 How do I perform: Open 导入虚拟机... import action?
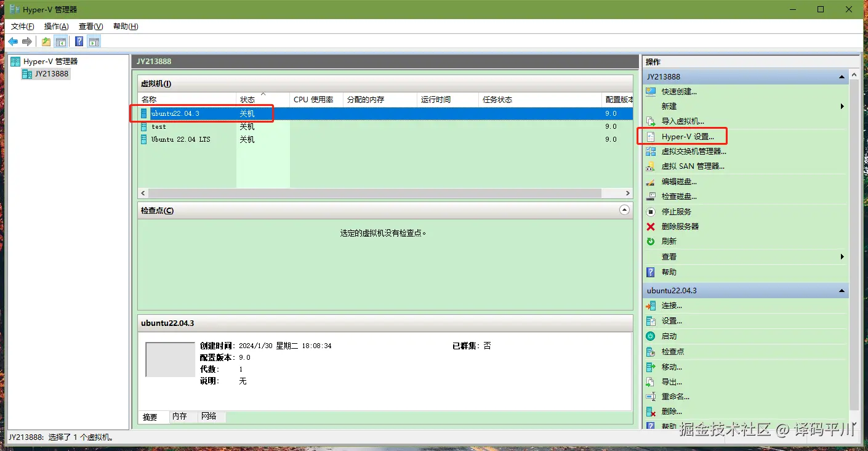683,121
